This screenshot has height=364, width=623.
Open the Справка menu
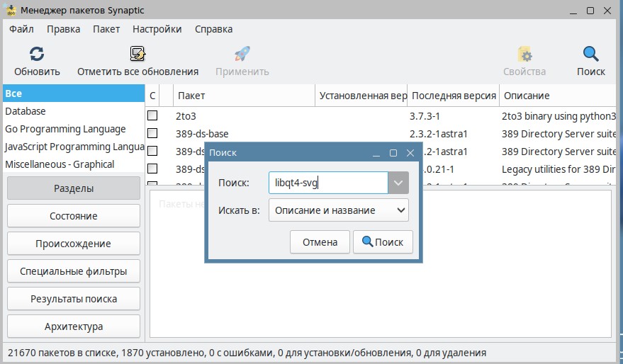click(213, 29)
